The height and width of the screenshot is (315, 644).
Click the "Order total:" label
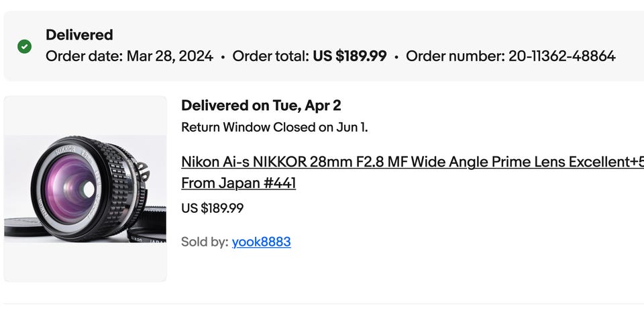pyautogui.click(x=271, y=56)
